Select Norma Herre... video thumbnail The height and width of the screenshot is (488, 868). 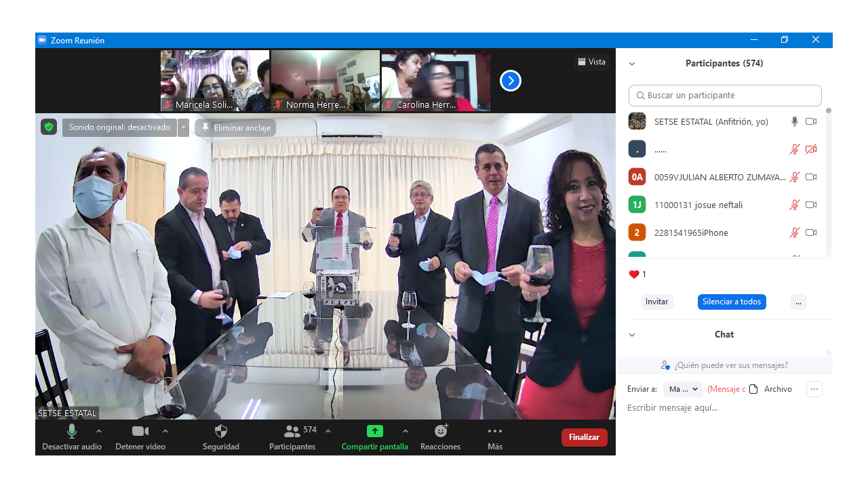tap(325, 81)
